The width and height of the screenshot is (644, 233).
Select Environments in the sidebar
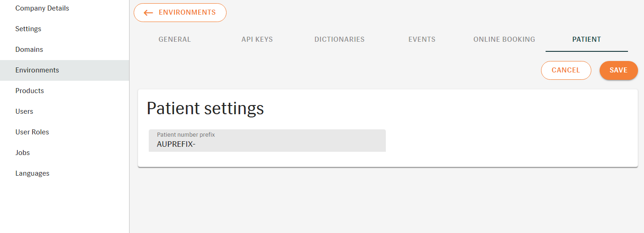click(37, 70)
